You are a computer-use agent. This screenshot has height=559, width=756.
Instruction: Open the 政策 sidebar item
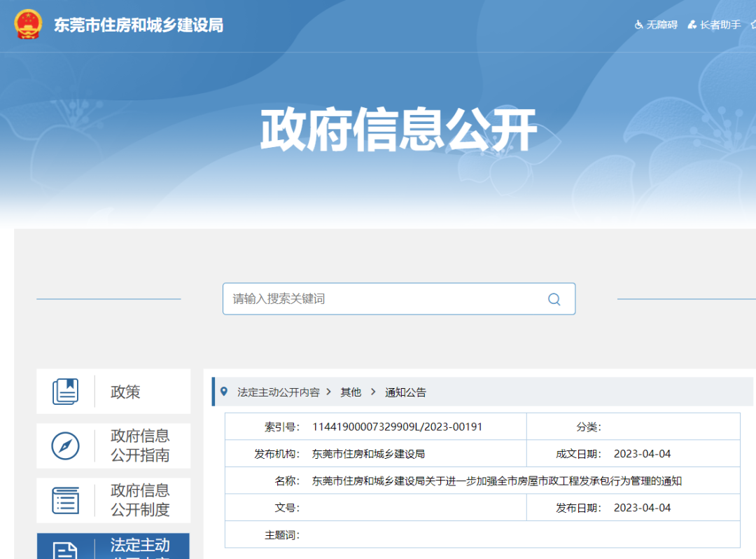125,392
